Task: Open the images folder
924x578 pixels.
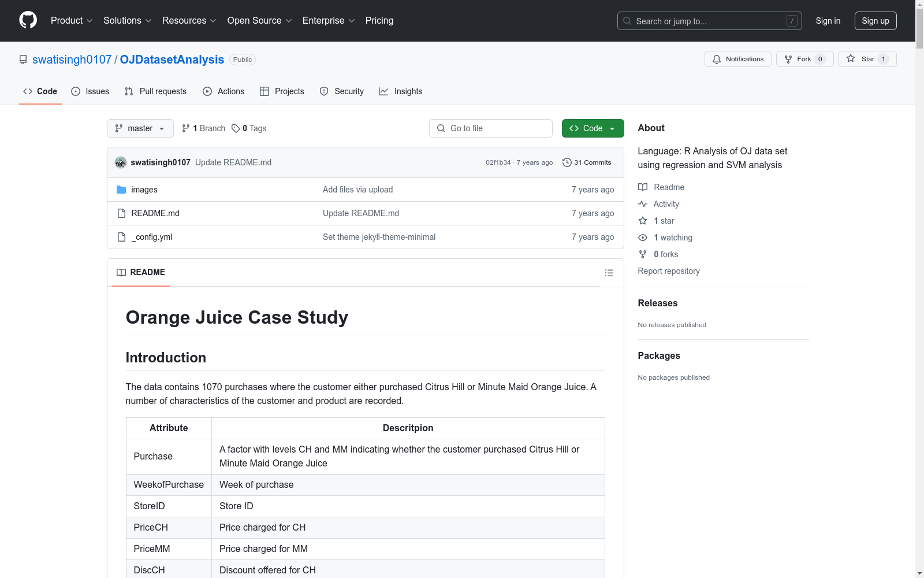Action: pyautogui.click(x=144, y=190)
